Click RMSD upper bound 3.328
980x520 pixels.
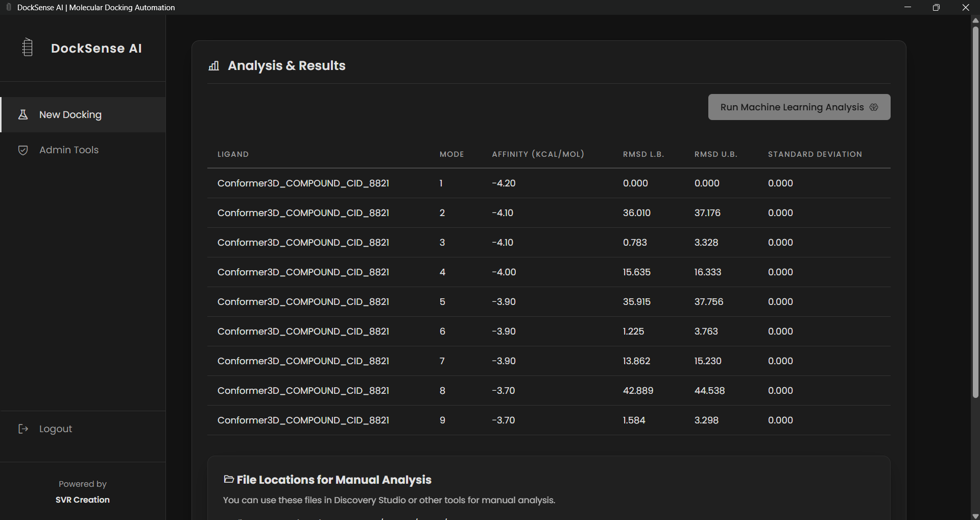pyautogui.click(x=706, y=243)
